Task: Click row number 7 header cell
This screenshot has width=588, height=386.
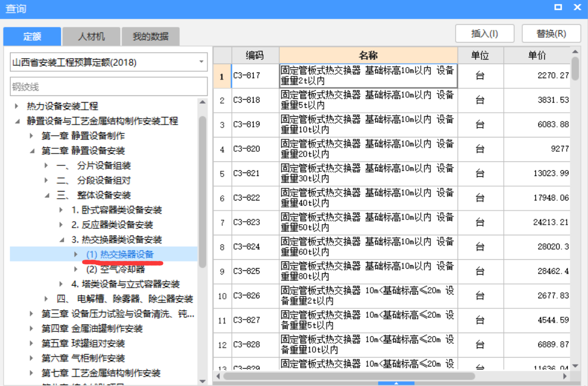Action: 222,222
